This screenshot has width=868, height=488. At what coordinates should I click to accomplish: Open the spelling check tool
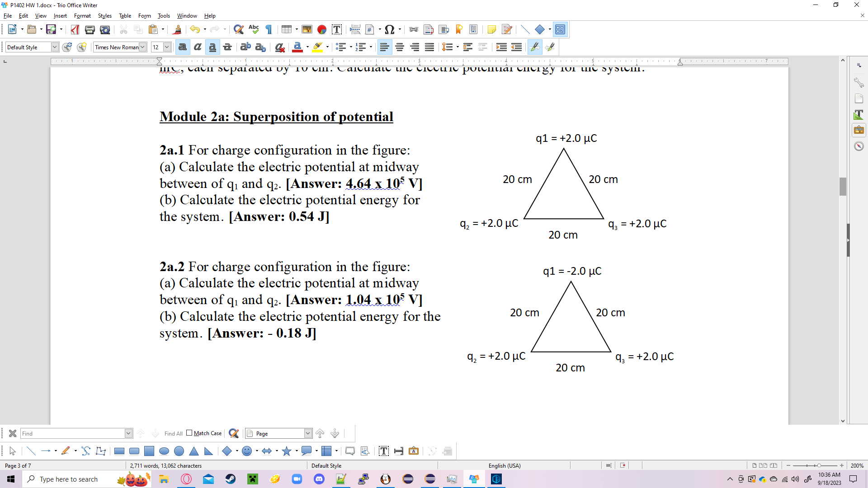point(254,29)
